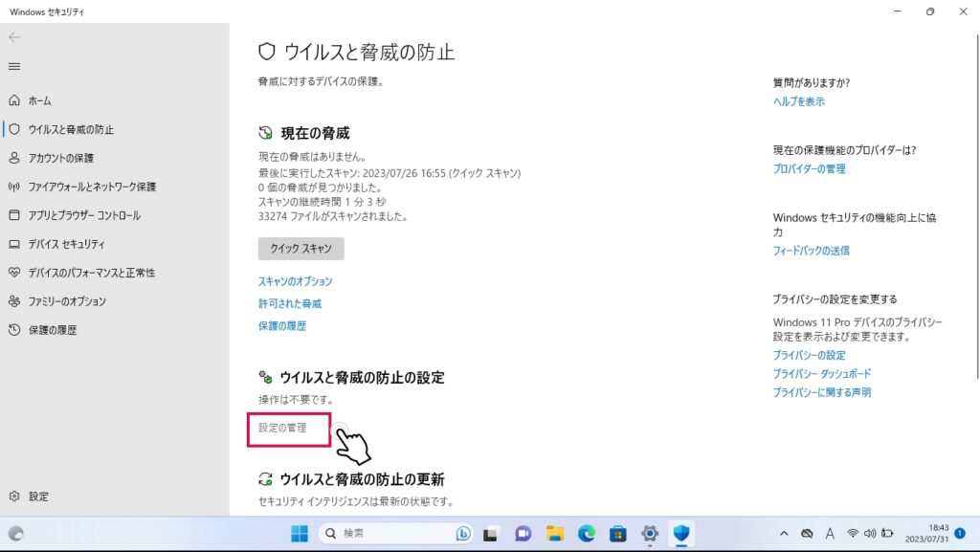Click the hamburger navigation menu icon
980x552 pixels.
click(x=14, y=66)
